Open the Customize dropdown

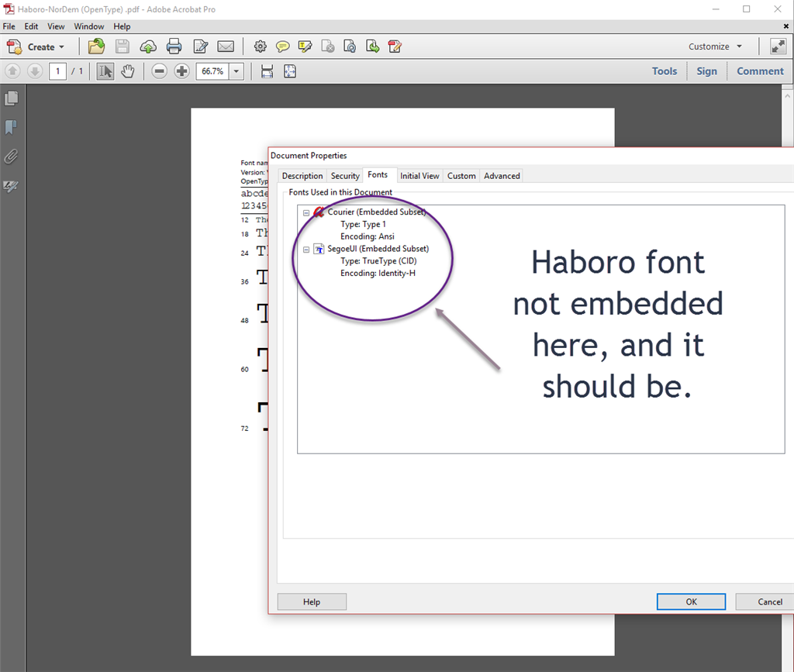click(714, 47)
